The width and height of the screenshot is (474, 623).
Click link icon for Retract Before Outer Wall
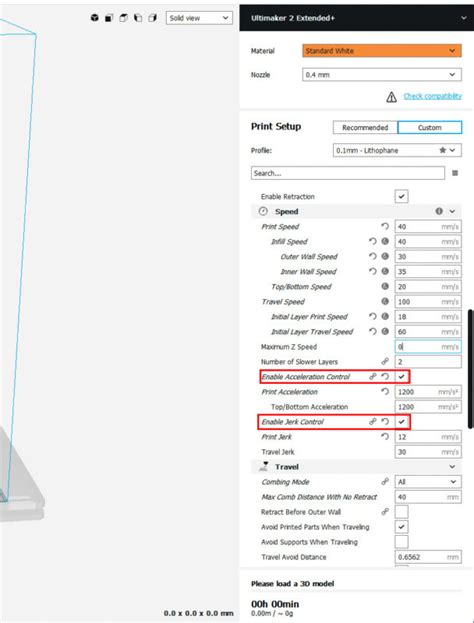pyautogui.click(x=385, y=512)
